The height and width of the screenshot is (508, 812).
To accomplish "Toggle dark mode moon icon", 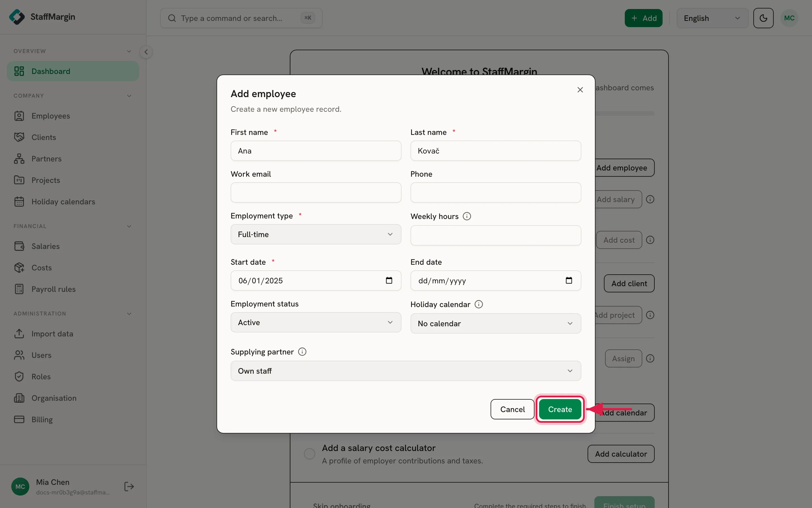I will pyautogui.click(x=763, y=18).
